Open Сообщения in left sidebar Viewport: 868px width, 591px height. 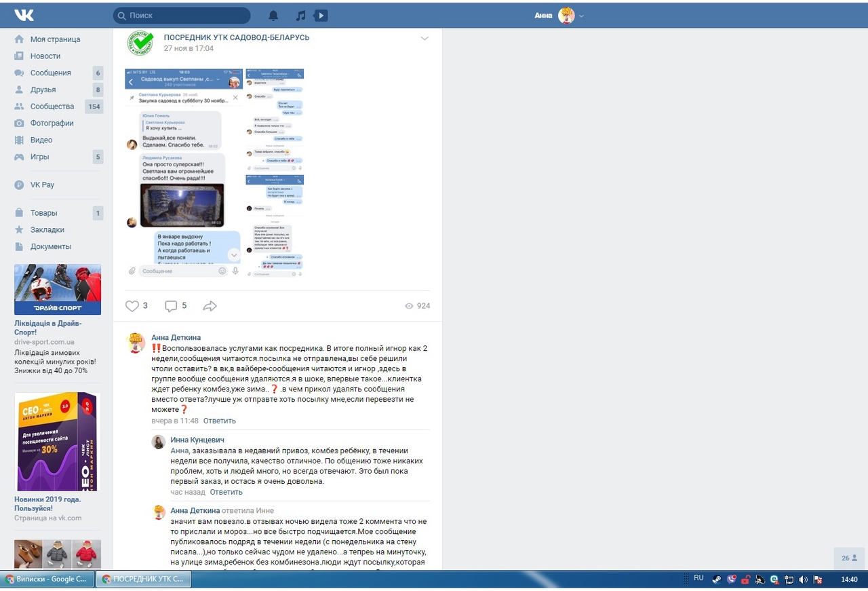click(50, 73)
